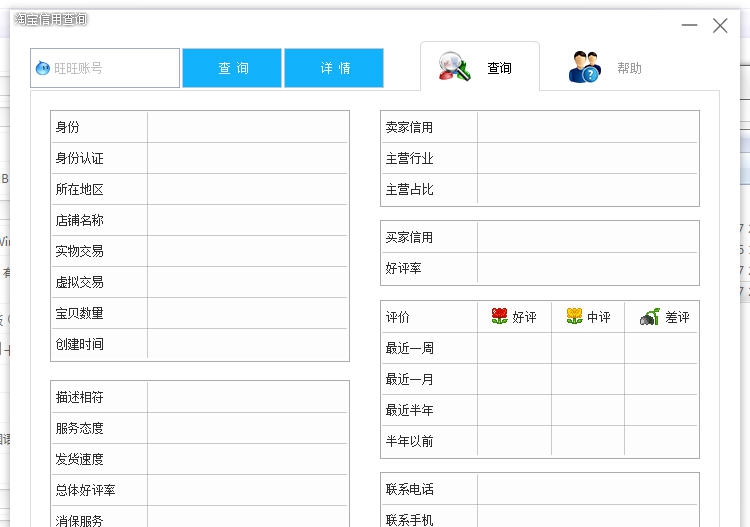
Task: Minimize the 淘宝信用查询 window
Action: 689,25
